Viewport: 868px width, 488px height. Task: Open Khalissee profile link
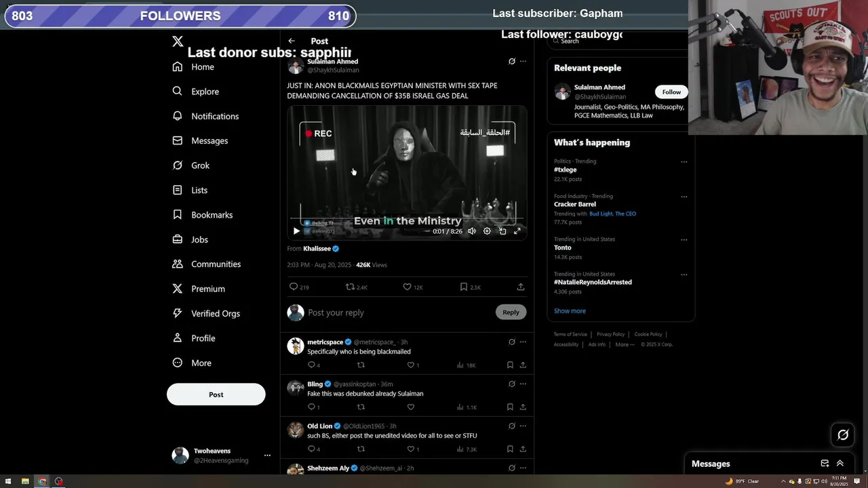click(317, 249)
